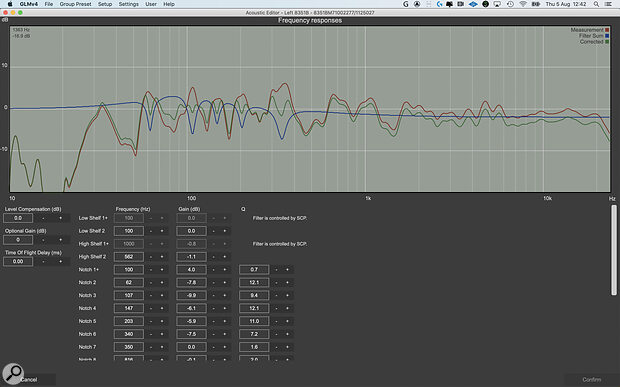Viewport: 620px width, 387px height.
Task: Click the Notch 4 Q field showing 12.1
Action: (x=254, y=308)
